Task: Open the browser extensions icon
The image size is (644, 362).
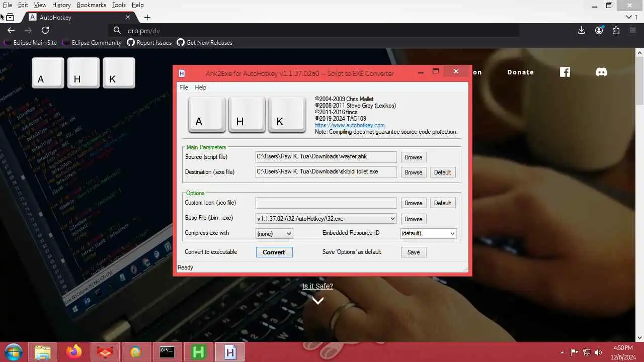Action: click(x=616, y=30)
